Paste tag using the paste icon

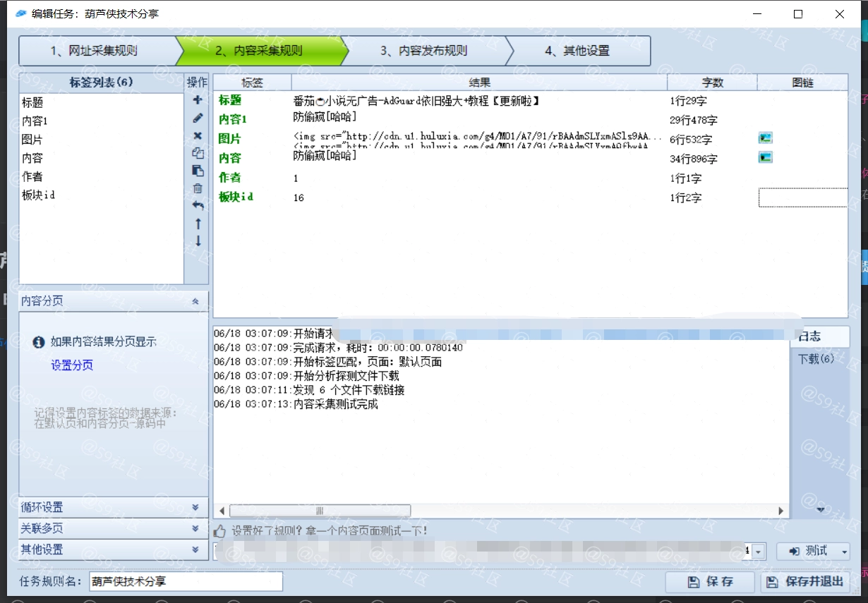pyautogui.click(x=198, y=171)
